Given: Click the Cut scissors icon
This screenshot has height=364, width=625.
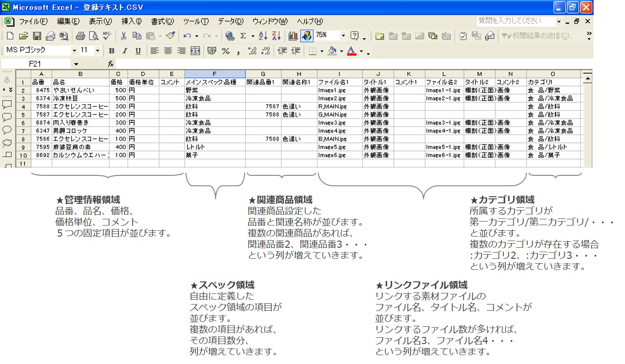Looking at the screenshot, I should click(x=124, y=36).
